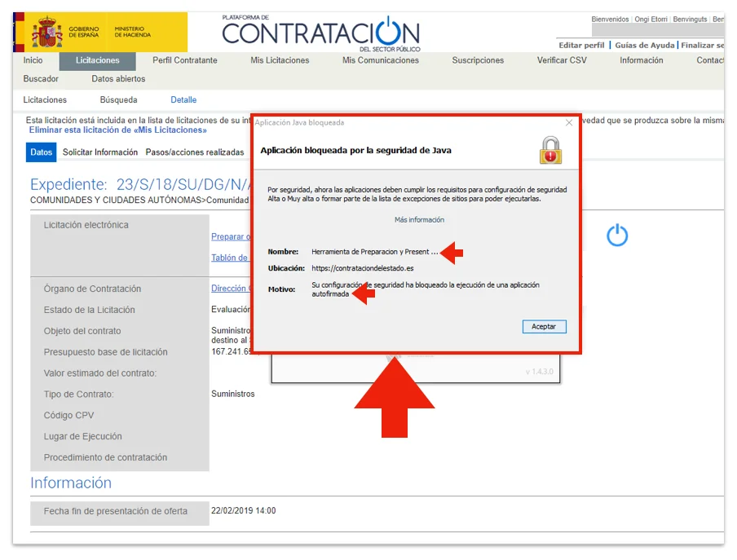Open the Preparar link under Licitación electrónica
Screen dimensions: 737x560
point(231,236)
